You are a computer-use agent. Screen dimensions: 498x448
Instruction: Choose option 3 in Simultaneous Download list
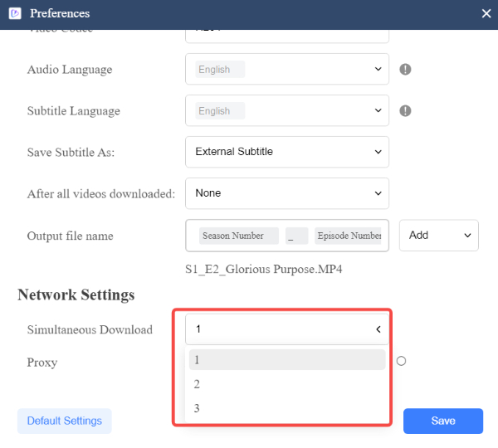287,408
